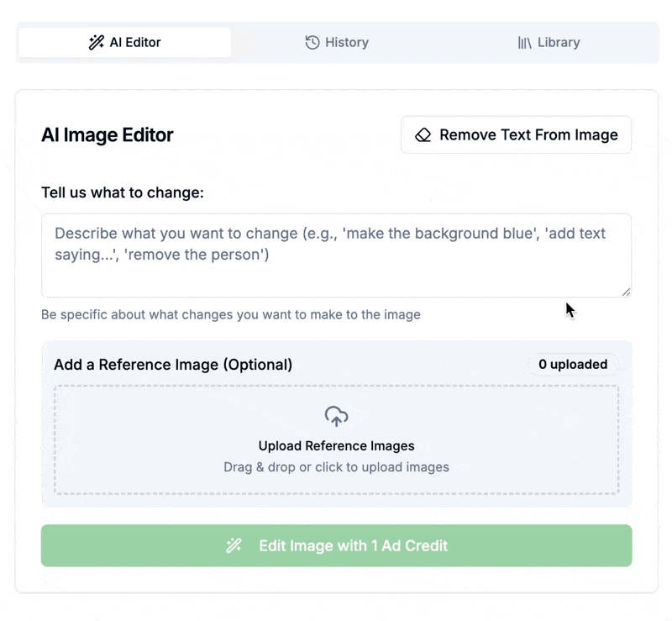Click the wand icon on green Edit button

[234, 545]
